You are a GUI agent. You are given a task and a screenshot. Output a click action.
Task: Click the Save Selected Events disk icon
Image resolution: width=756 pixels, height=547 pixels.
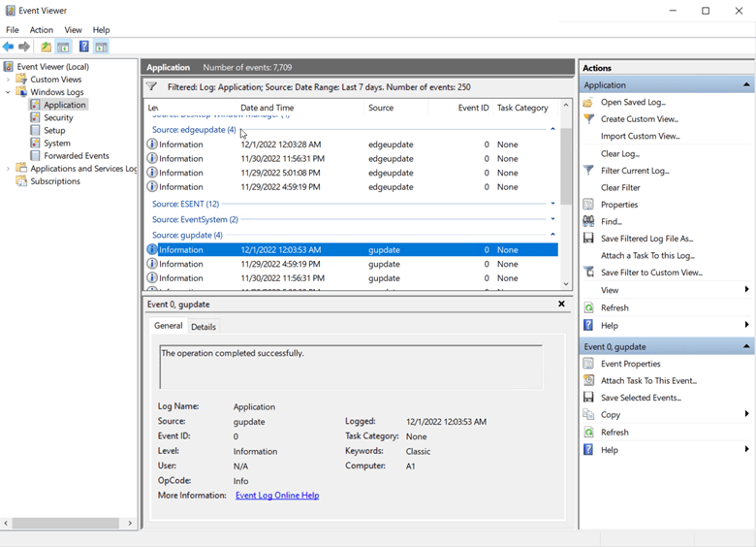[588, 398]
